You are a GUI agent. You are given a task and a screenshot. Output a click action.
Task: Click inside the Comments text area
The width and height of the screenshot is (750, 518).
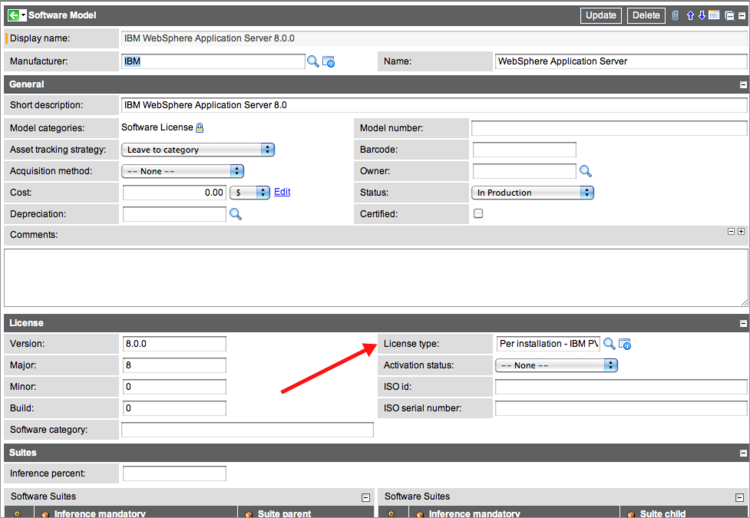click(x=375, y=277)
